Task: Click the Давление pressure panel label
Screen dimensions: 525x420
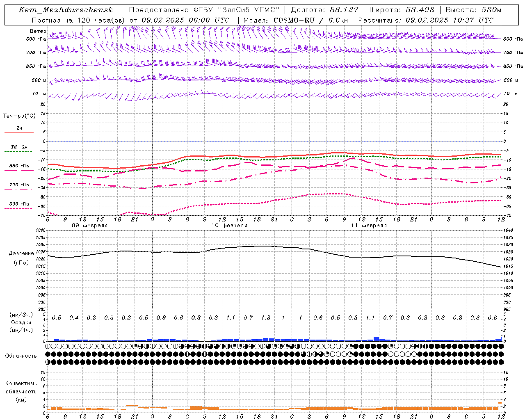Action: 21,253
